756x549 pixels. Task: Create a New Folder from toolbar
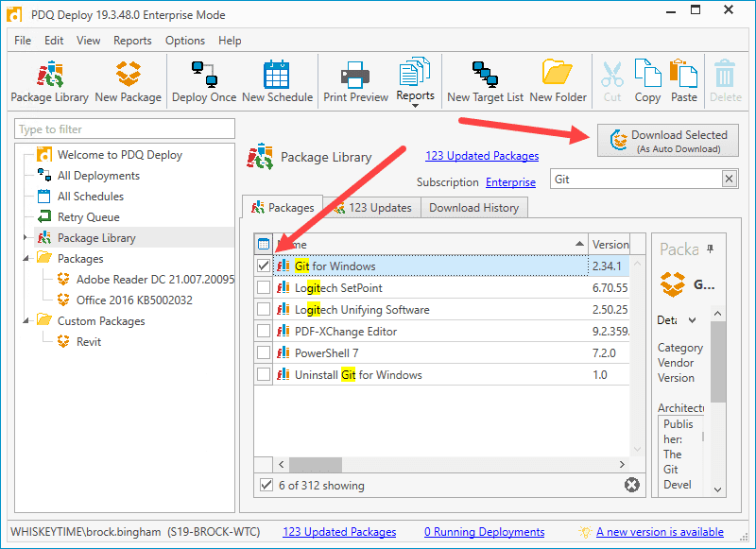[x=558, y=81]
